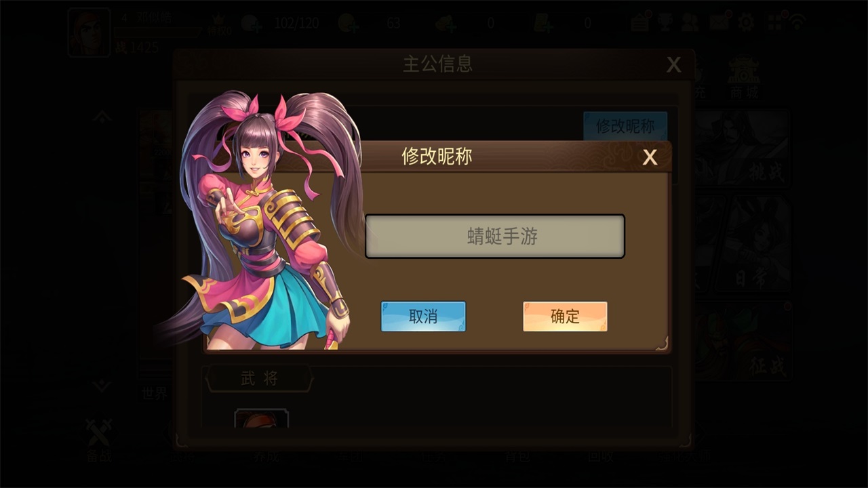Open the settings gear icon
868x488 pixels.
[x=746, y=22]
